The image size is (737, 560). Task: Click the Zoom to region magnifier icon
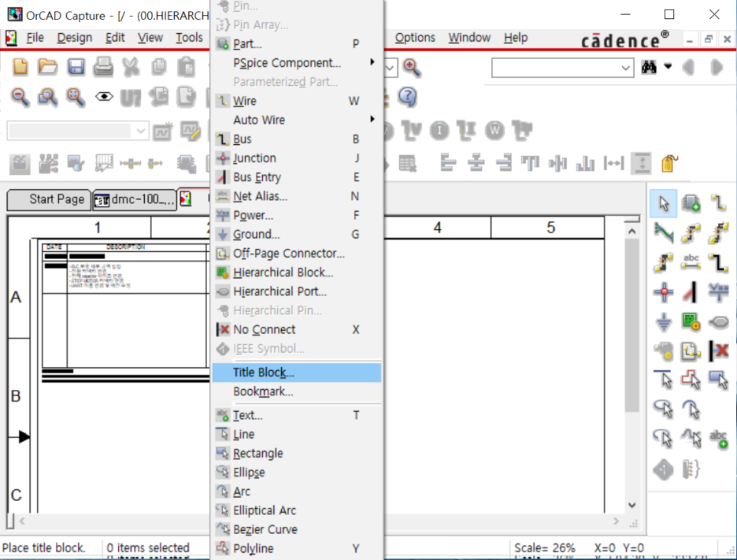pos(47,97)
